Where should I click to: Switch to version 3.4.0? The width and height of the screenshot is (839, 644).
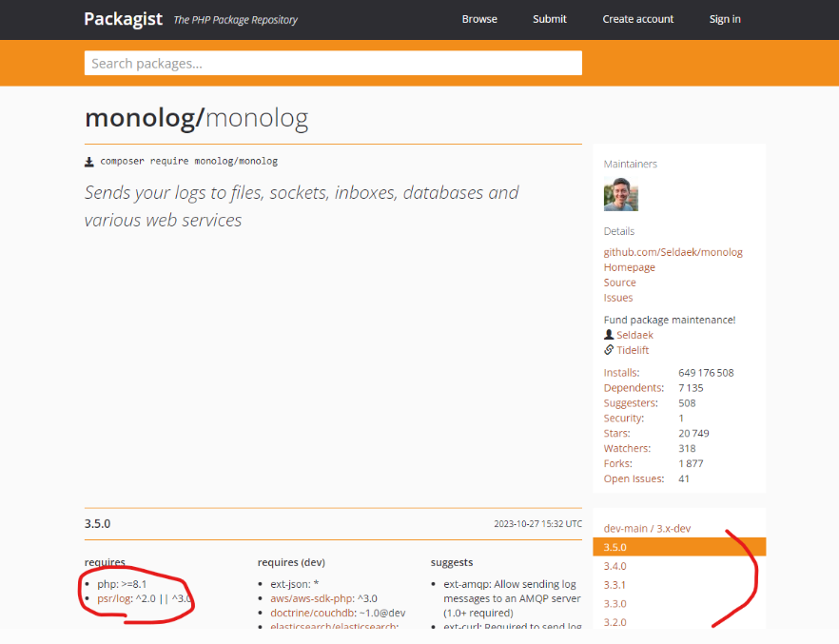(615, 566)
